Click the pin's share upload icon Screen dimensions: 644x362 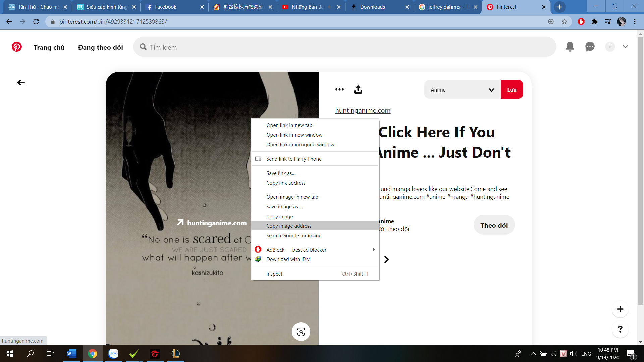(x=358, y=89)
